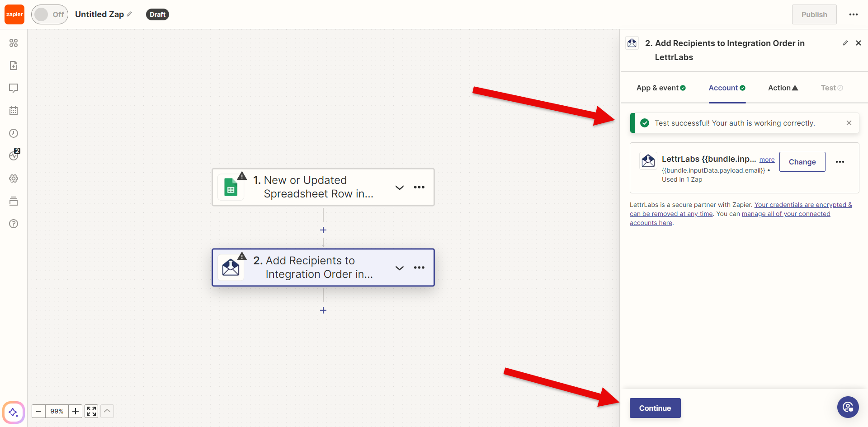Screen dimensions: 868x427
Task: Add a new step after step 2
Action: [x=323, y=310]
